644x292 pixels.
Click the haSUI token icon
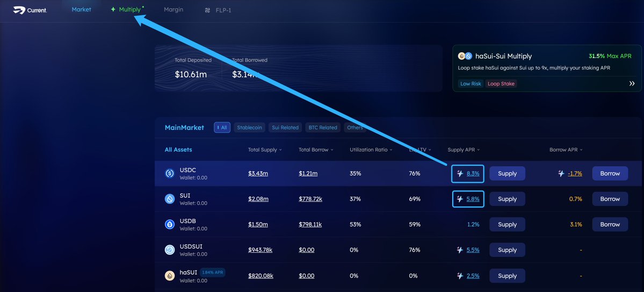(x=170, y=275)
